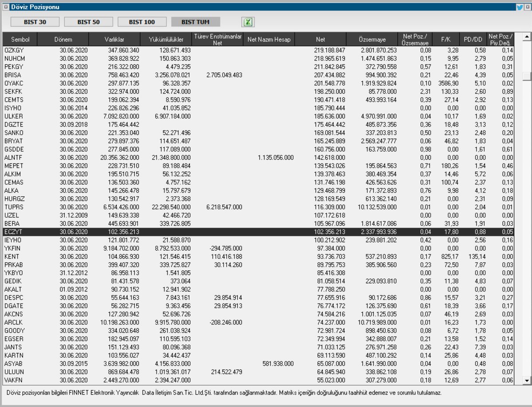Export the table to Excel
Screen dimensions: 532x407
pyautogui.click(x=248, y=21)
